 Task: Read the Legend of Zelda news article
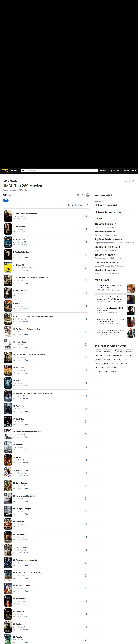(115, 288)
